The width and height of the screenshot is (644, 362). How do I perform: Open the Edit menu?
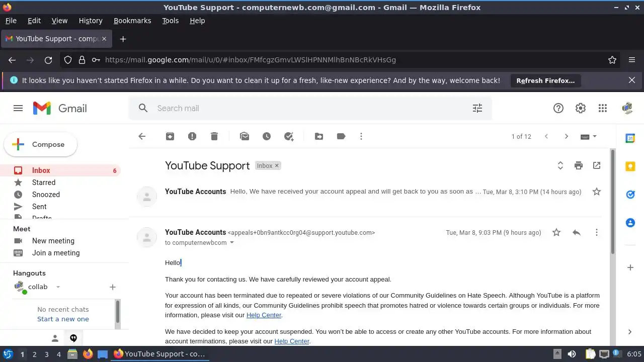pos(34,21)
